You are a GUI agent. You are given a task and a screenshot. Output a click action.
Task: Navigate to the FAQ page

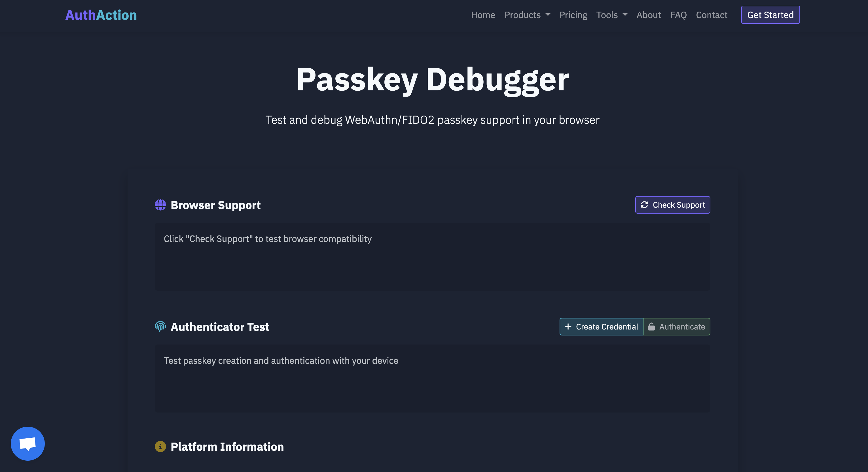coord(678,15)
